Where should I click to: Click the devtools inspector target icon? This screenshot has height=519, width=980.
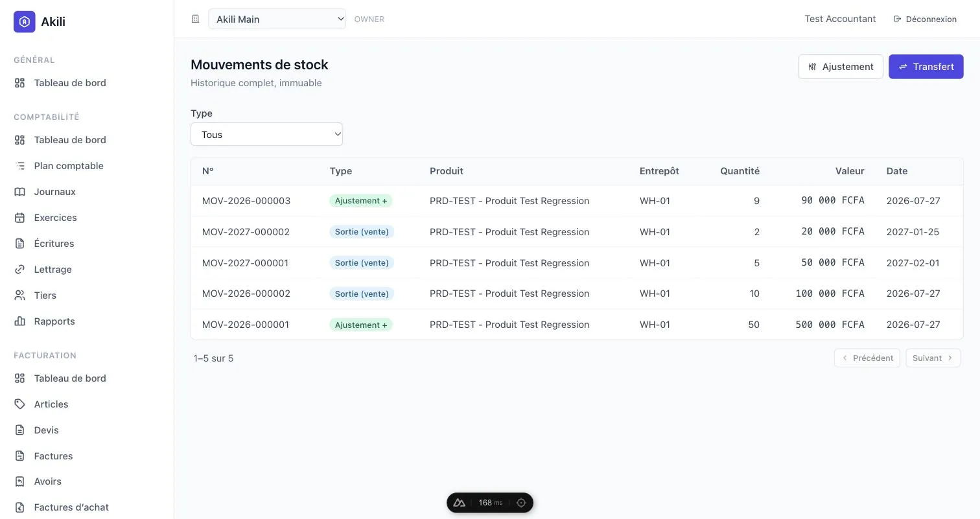[521, 503]
